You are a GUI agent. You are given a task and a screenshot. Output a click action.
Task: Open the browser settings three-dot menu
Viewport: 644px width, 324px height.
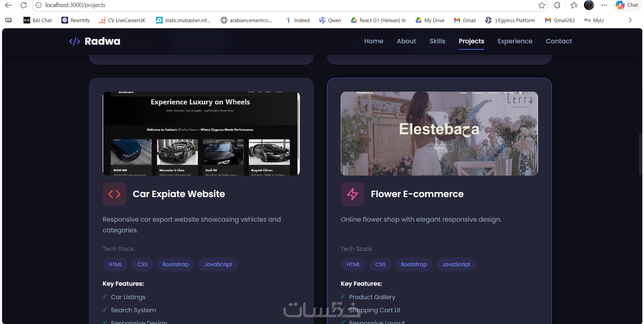(x=604, y=5)
